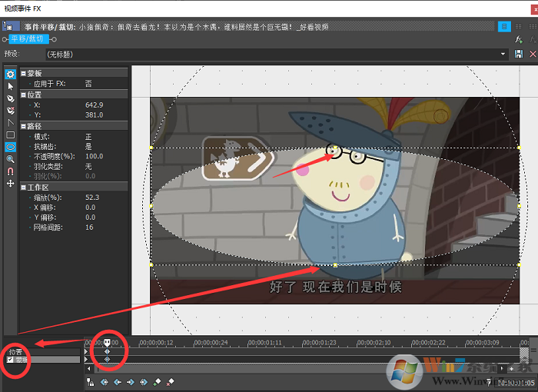Choose the oval mask tool
Image resolution: width=538 pixels, height=392 pixels.
(11, 146)
